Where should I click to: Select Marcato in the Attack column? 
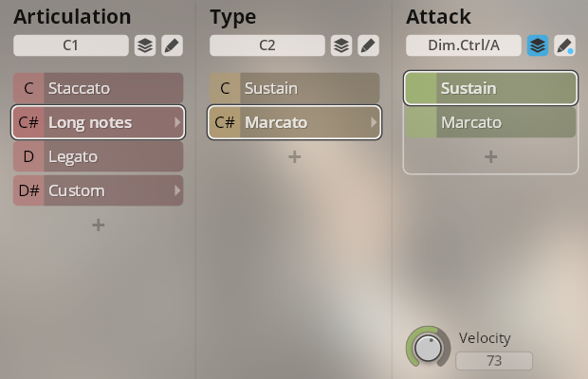coord(491,122)
